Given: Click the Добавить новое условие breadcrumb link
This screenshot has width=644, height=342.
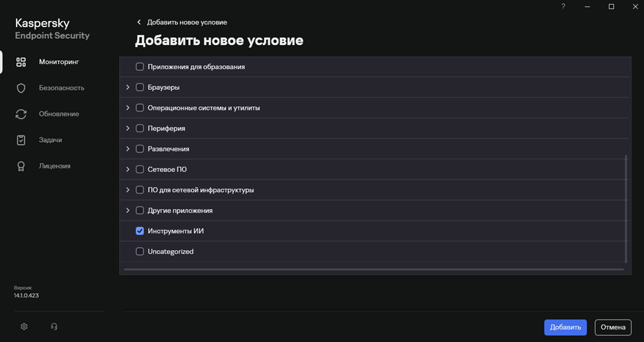Looking at the screenshot, I should pyautogui.click(x=187, y=22).
